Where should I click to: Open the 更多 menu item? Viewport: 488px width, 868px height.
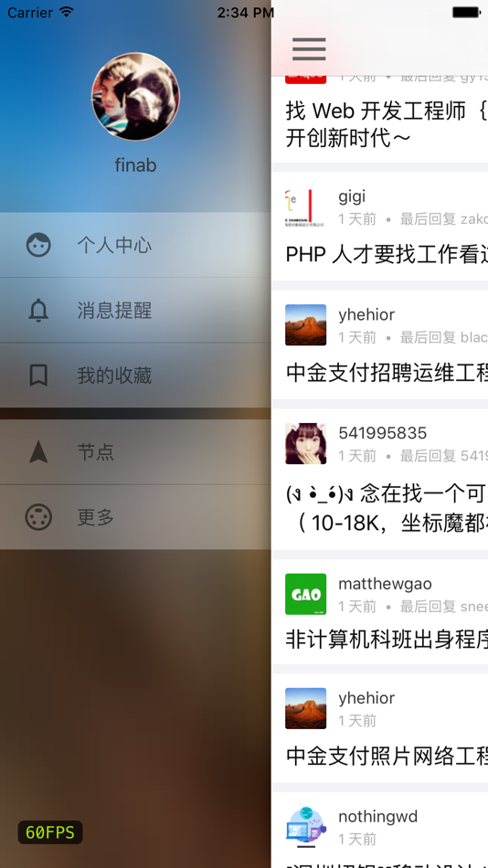(136, 517)
